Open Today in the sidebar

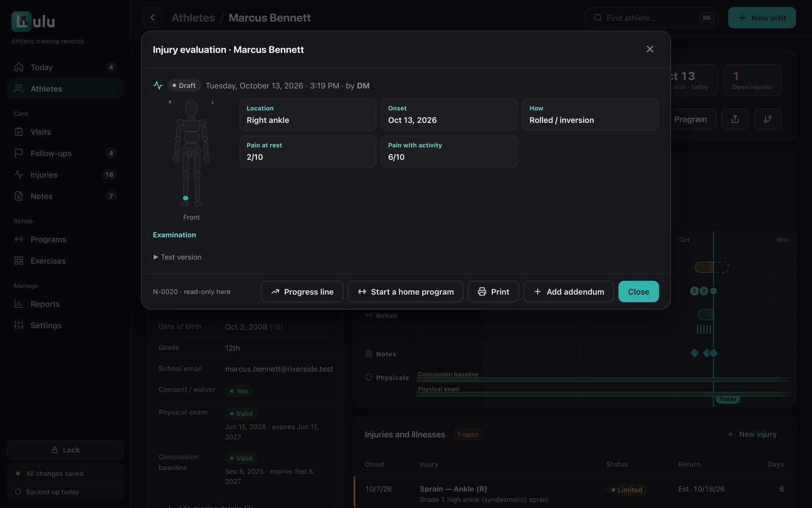click(65, 67)
